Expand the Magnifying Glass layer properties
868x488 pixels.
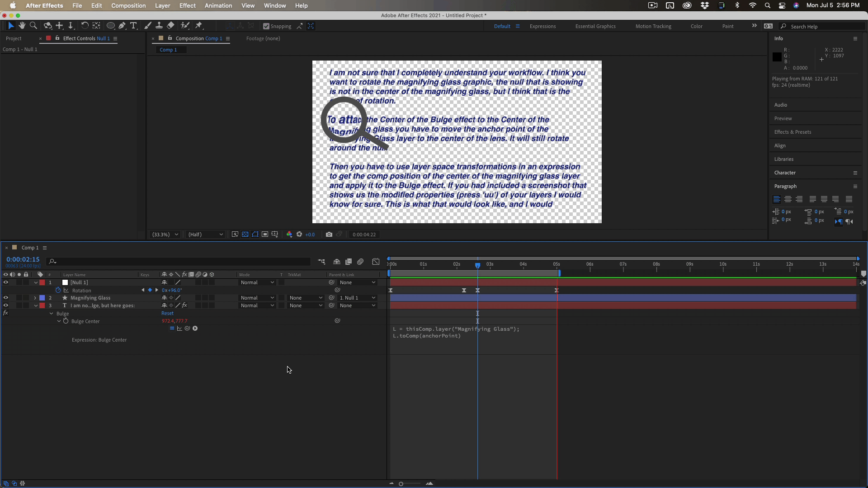click(x=35, y=298)
